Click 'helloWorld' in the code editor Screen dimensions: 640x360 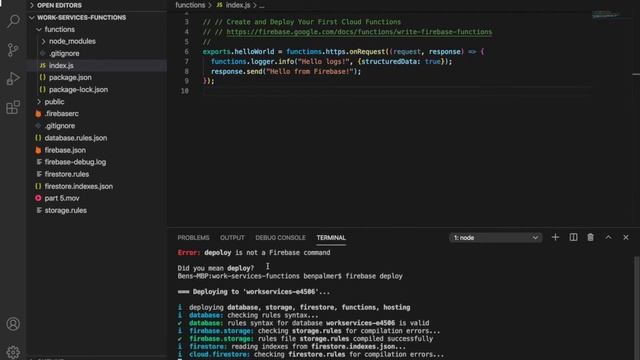(255, 52)
